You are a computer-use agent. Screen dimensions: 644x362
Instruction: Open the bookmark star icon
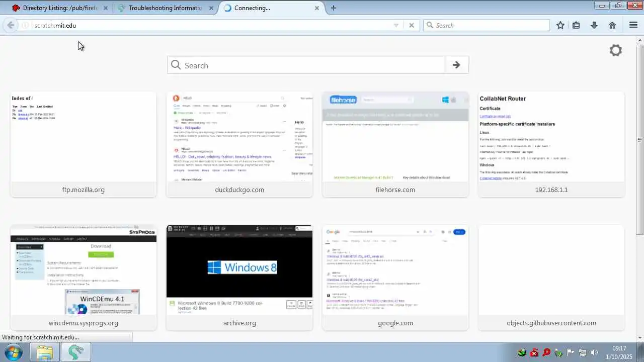point(560,25)
